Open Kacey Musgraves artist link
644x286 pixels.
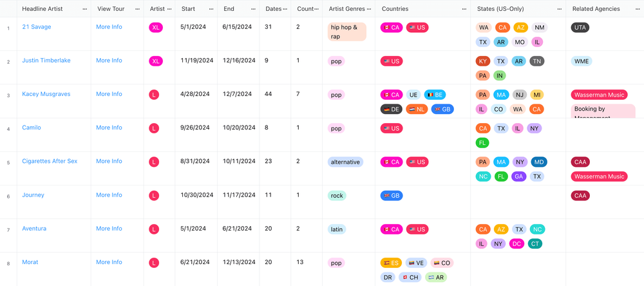click(46, 94)
